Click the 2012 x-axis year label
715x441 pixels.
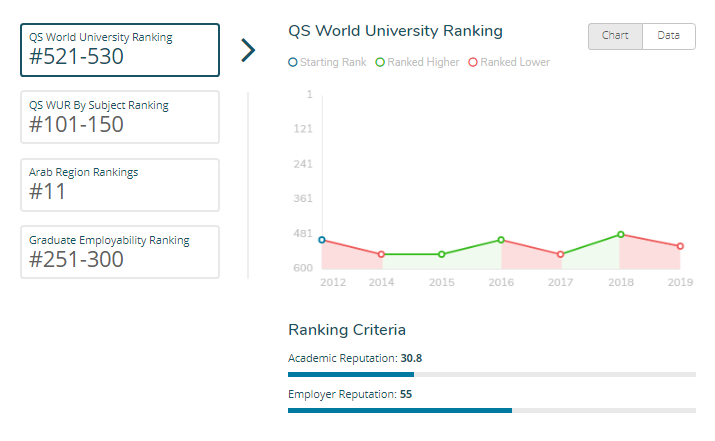pos(333,282)
